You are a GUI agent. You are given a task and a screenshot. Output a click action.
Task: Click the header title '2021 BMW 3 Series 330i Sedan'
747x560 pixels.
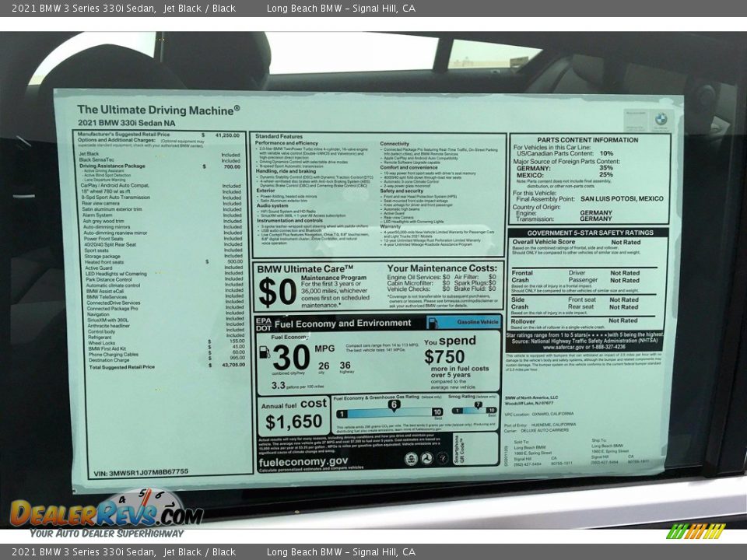tap(84, 8)
